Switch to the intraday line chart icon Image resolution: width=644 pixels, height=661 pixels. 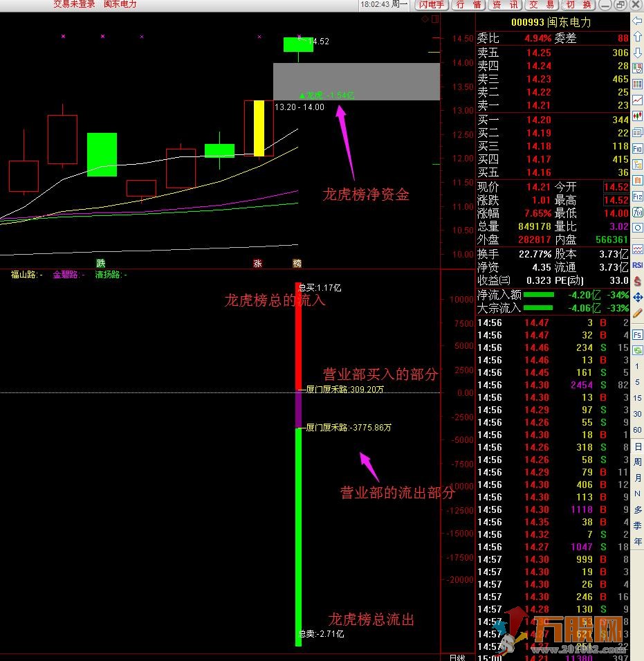click(x=637, y=100)
